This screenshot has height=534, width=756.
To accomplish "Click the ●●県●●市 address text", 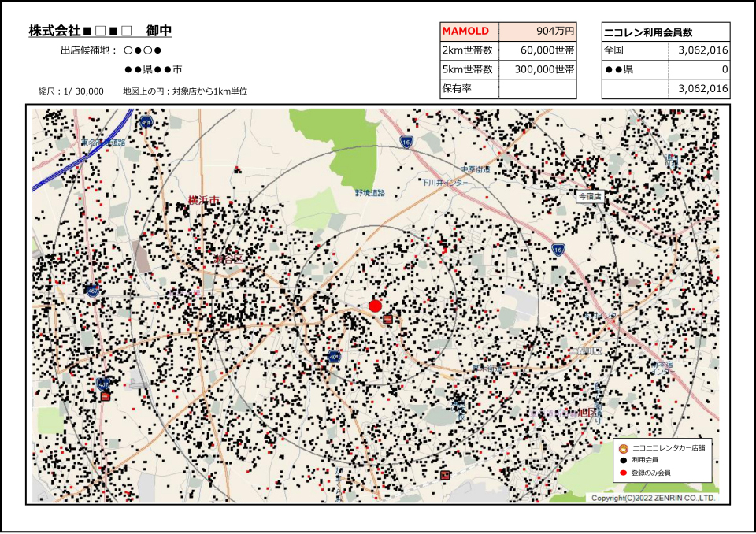I will (154, 69).
